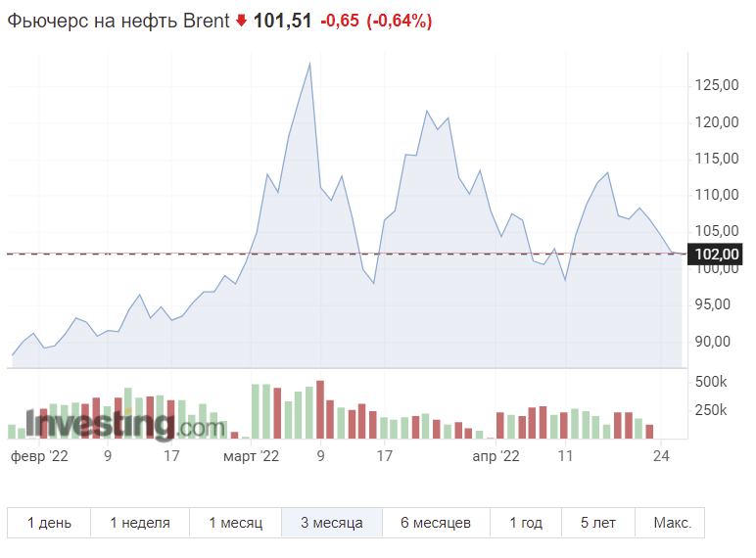This screenshot has width=756, height=558.
Task: Click the "апр '22" date label
Action: pos(496,455)
